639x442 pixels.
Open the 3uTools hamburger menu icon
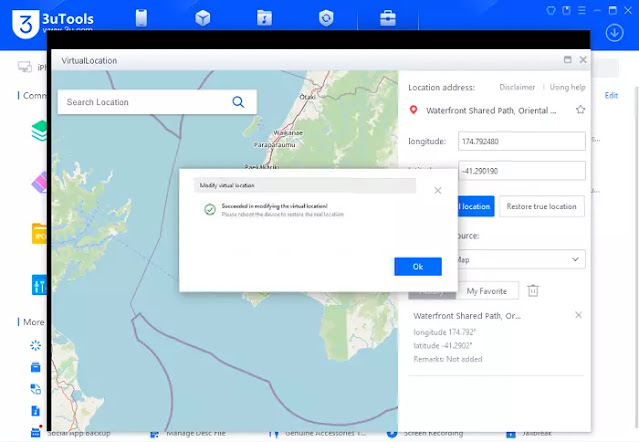coord(582,10)
